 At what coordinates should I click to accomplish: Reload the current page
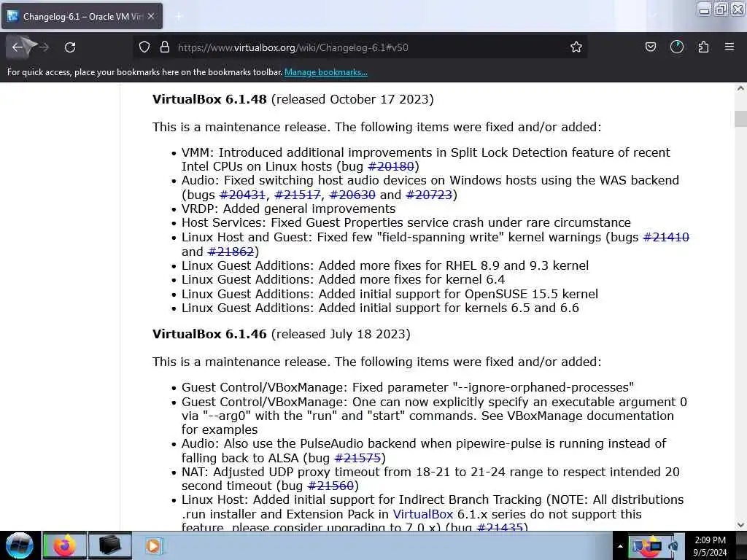click(x=70, y=47)
